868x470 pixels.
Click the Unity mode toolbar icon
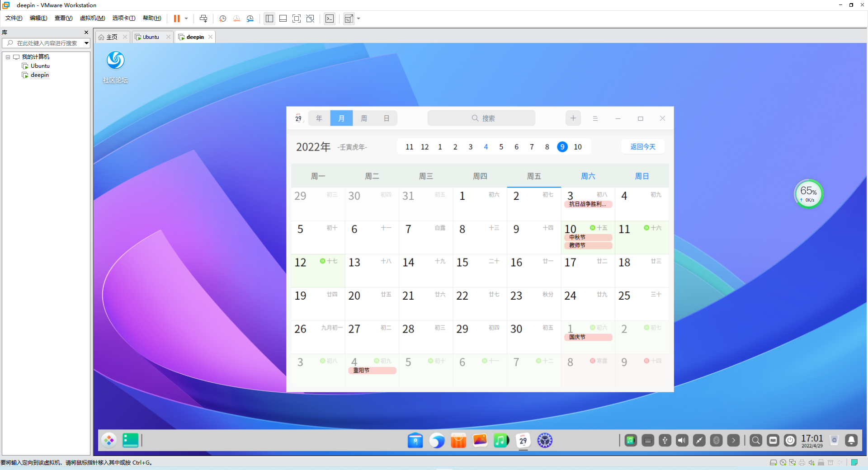pos(310,19)
